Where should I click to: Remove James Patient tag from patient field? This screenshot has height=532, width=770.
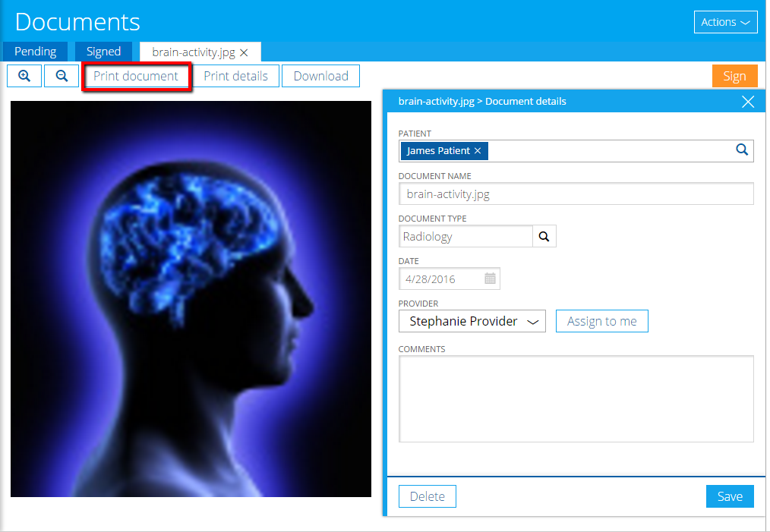[x=478, y=151]
